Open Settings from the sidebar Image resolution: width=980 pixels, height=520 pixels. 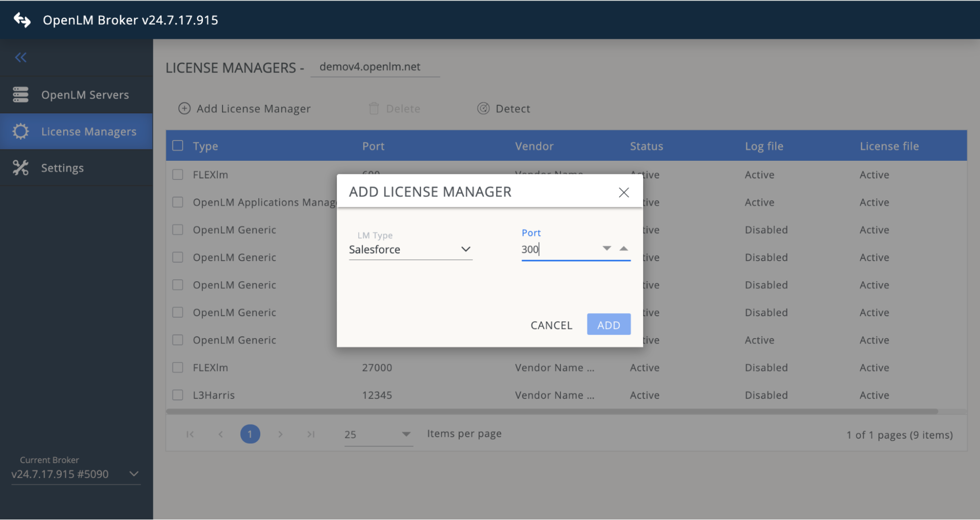point(62,168)
